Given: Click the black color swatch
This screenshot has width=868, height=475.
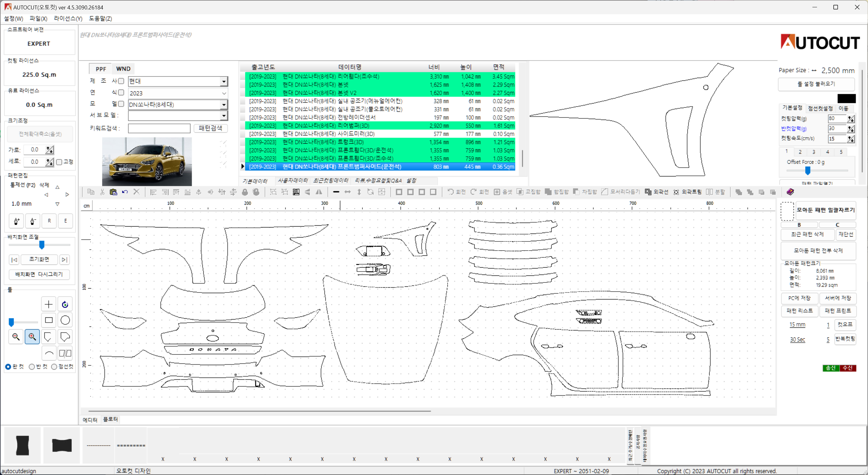Looking at the screenshot, I should tap(846, 98).
